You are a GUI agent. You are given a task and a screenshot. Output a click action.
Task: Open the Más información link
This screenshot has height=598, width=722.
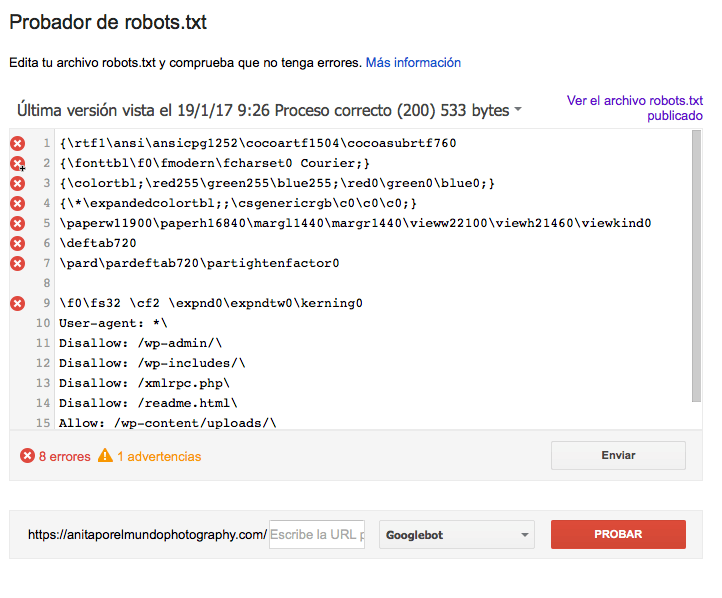click(413, 63)
